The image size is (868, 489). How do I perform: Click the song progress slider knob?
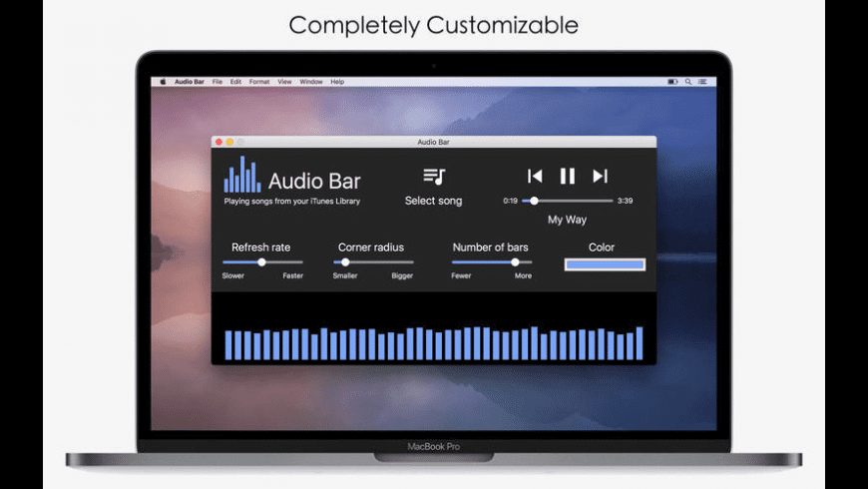534,201
